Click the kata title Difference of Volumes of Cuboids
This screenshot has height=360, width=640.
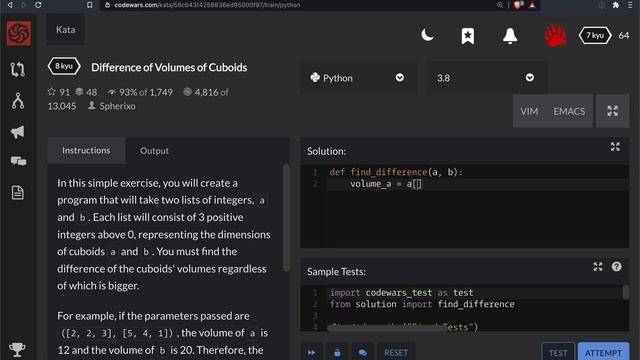coord(169,67)
